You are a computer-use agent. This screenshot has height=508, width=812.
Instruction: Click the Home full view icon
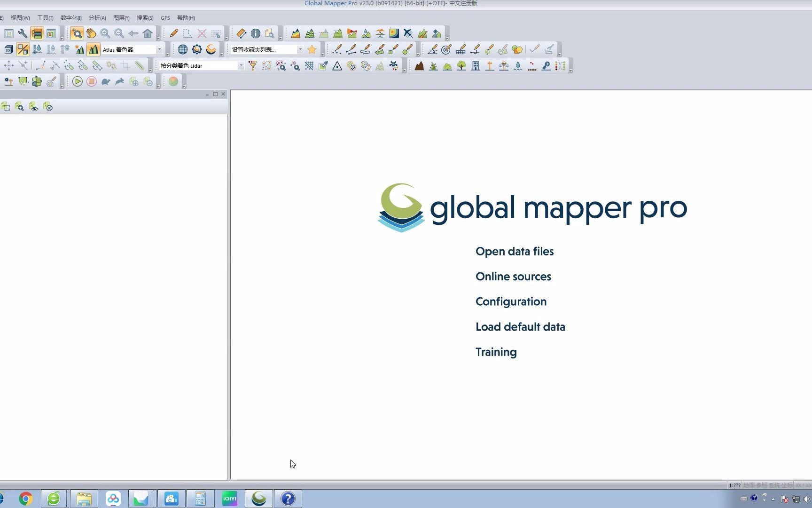tap(148, 33)
